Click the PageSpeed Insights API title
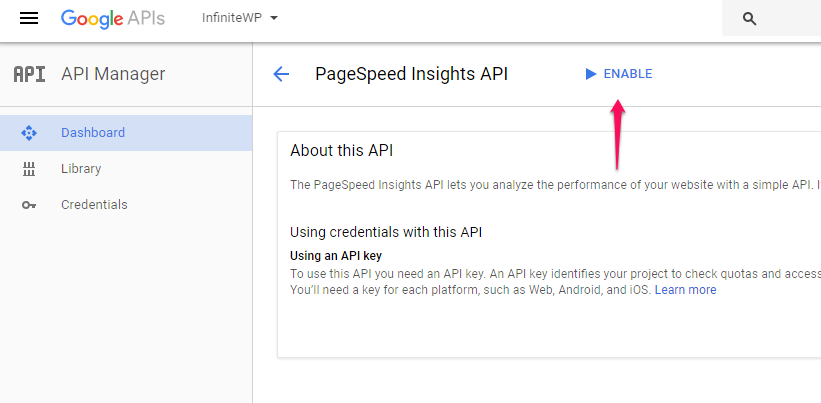Viewport: 821px width, 403px height. click(412, 74)
